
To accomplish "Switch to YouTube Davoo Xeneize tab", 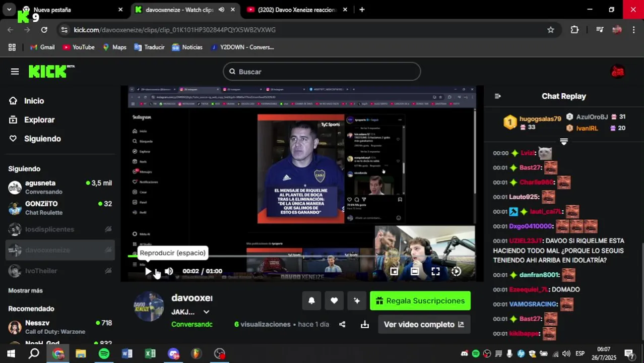I will 297,10.
